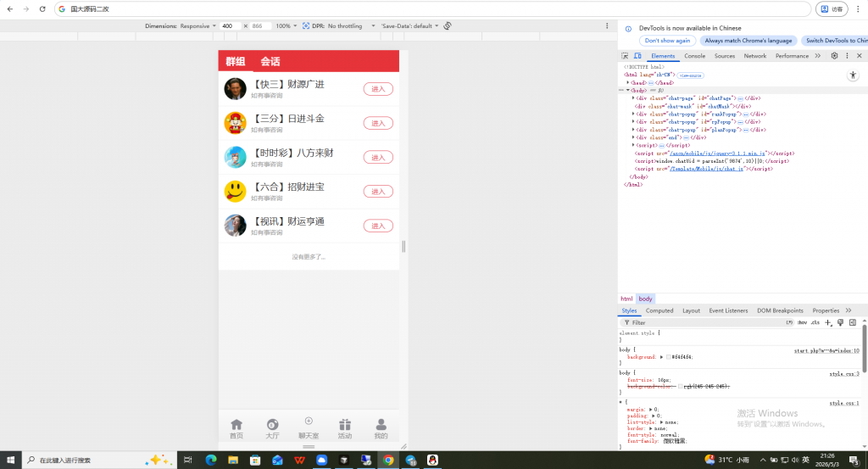This screenshot has height=469, width=868.
Task: Expand the background shorthand property arrow
Action: pos(661,357)
